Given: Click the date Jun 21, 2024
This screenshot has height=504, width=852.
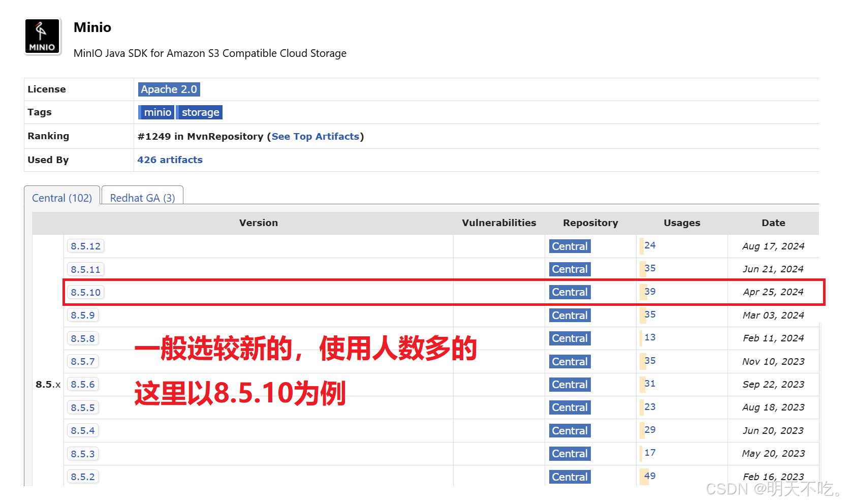Looking at the screenshot, I should tap(773, 269).
